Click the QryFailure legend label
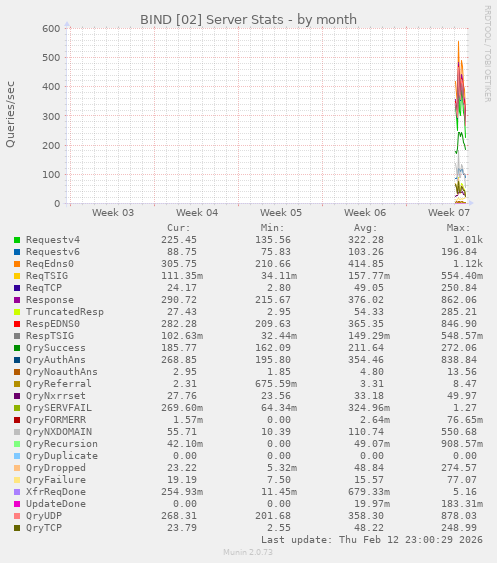This screenshot has height=563, width=497. [56, 480]
